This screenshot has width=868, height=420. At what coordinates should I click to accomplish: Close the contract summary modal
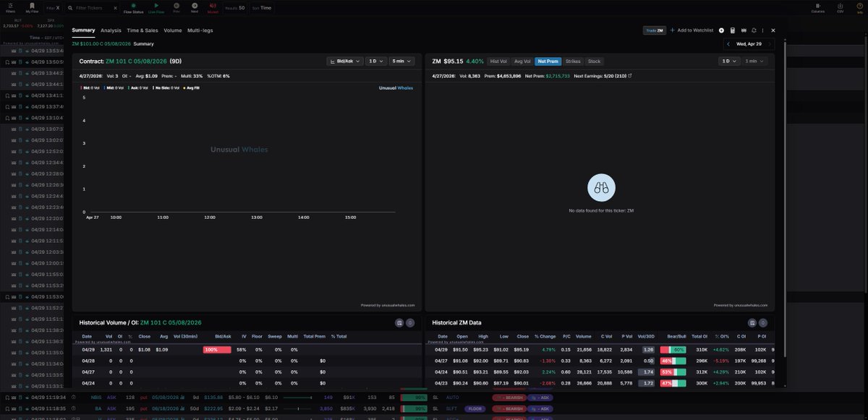point(773,30)
